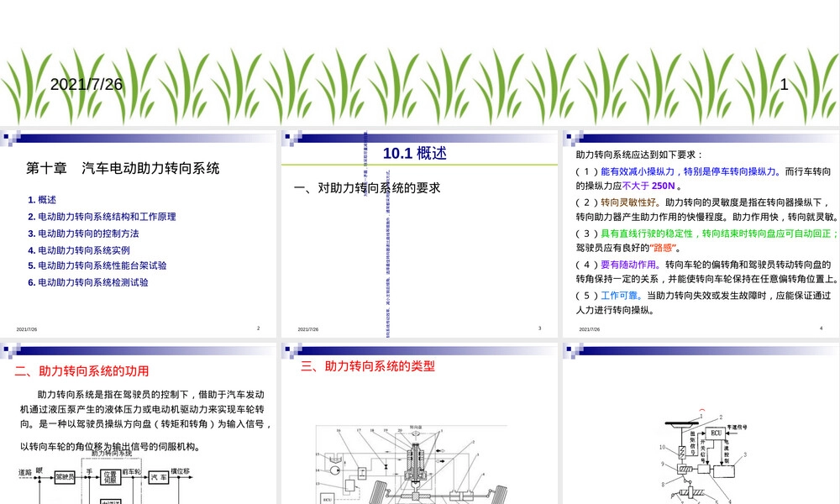Open the 助力转向系统的功用 slide
The image size is (840, 504).
138,423
